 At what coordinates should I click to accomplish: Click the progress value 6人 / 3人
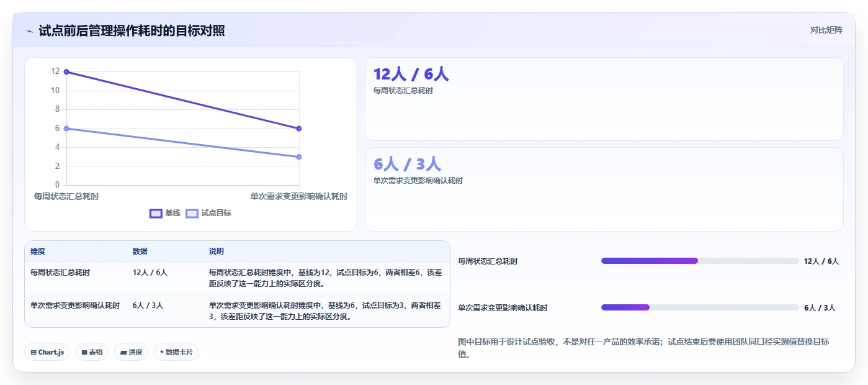820,307
